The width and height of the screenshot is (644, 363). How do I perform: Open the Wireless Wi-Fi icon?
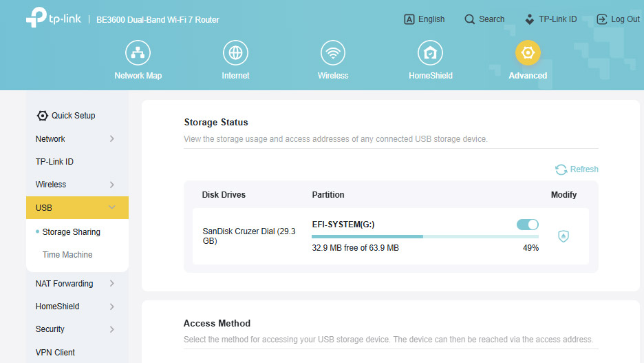point(333,53)
